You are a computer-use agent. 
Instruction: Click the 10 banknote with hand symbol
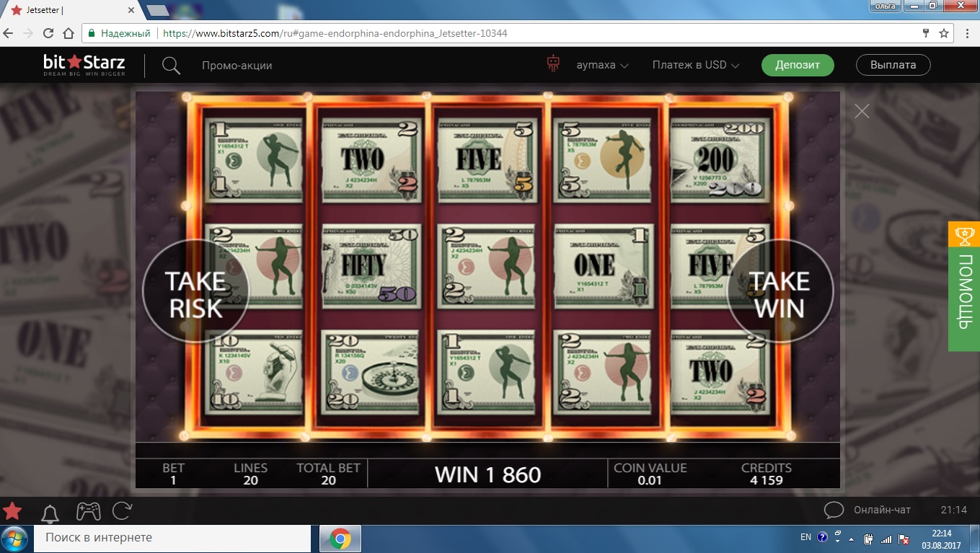click(255, 373)
